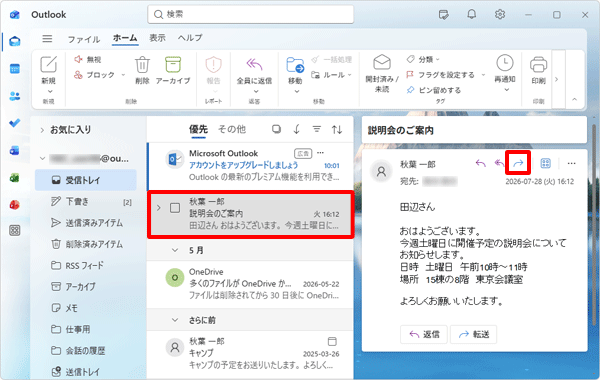This screenshot has height=380, width=600.
Task: Tick the checkbox on 説明会のご案内 message
Action: click(175, 208)
